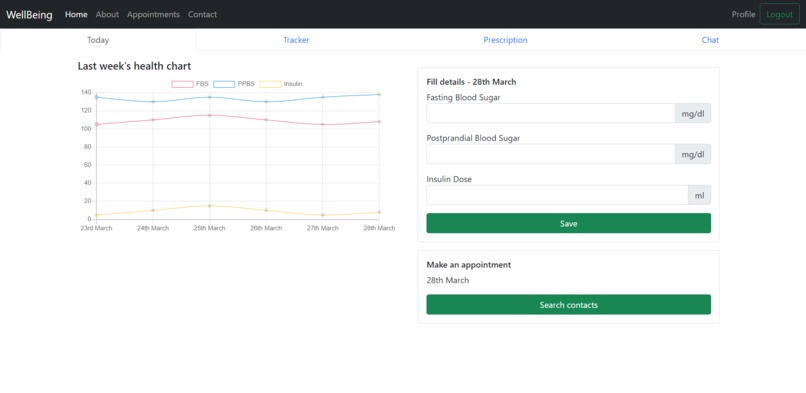
Task: Click the FBS data point on 25th March
Action: (209, 115)
